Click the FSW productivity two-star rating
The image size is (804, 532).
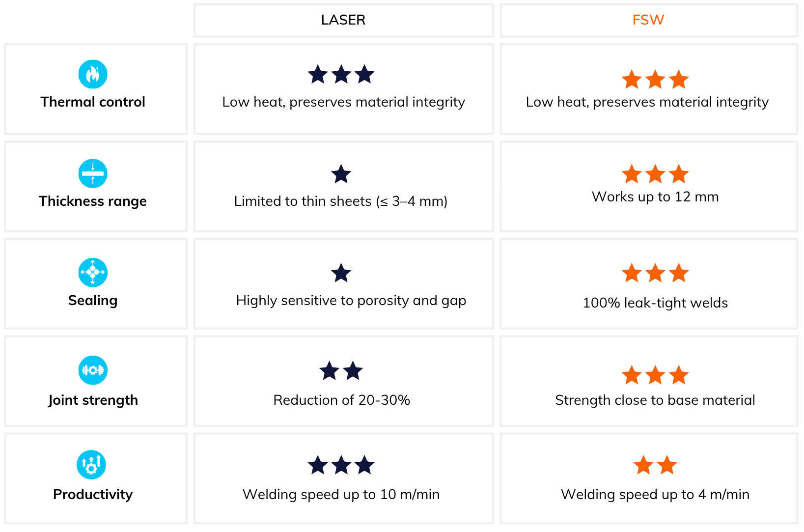tap(655, 465)
